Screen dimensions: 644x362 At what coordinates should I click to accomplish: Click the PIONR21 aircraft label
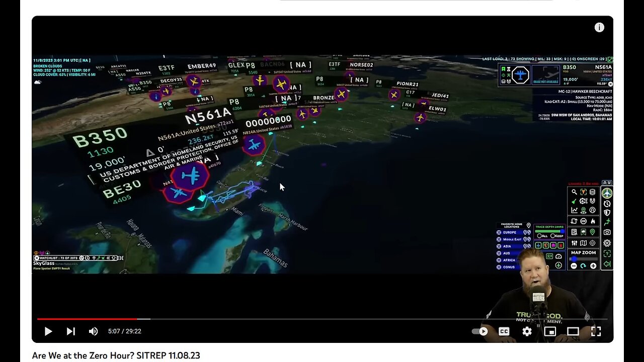coord(408,84)
